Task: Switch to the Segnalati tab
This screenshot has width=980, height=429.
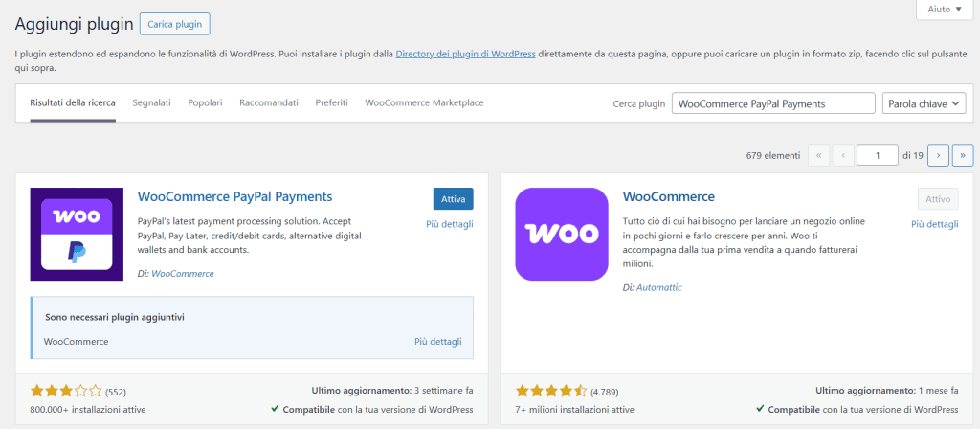Action: pos(151,102)
